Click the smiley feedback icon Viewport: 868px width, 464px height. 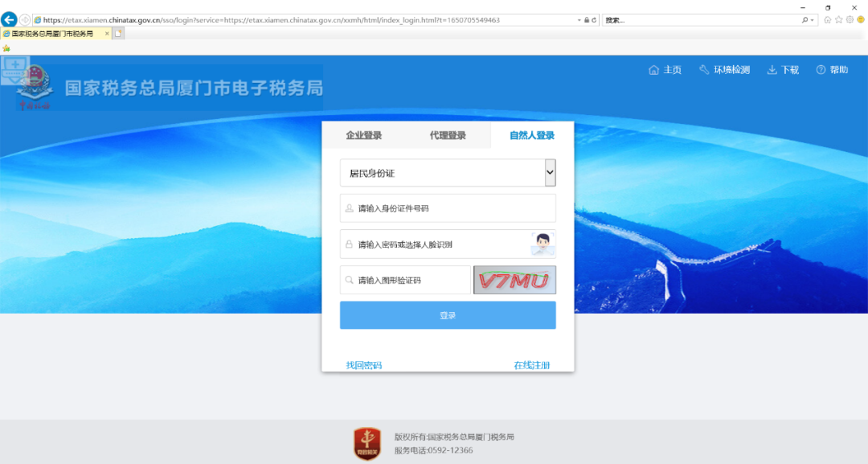861,20
